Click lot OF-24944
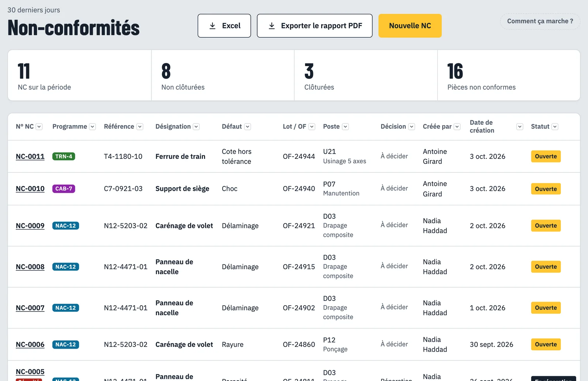 tap(299, 156)
